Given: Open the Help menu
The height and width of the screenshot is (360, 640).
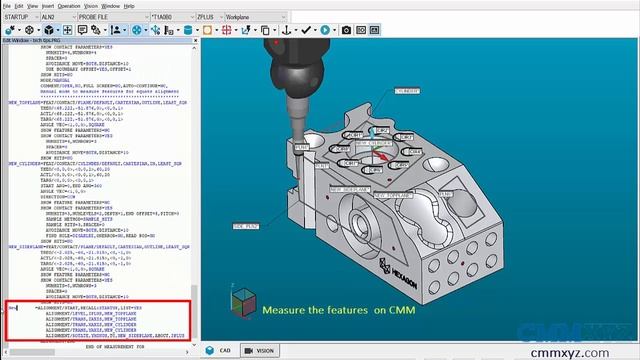Looking at the screenshot, I should [129, 6].
